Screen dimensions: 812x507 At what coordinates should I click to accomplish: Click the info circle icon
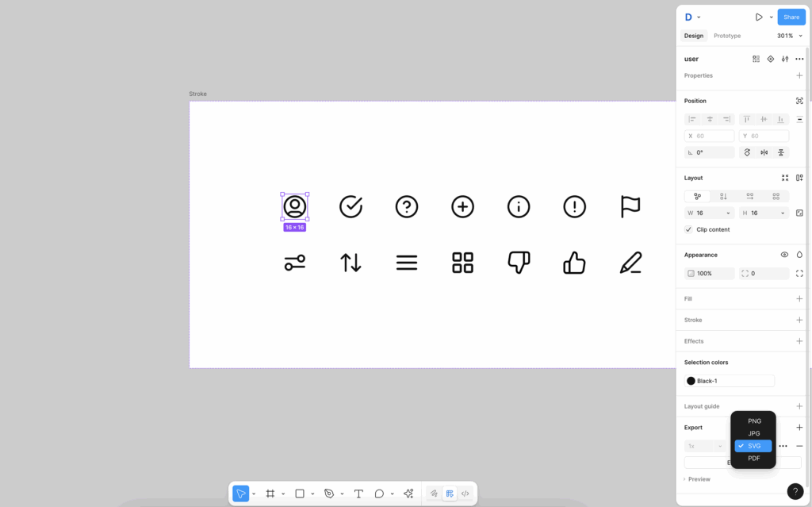[519, 206]
